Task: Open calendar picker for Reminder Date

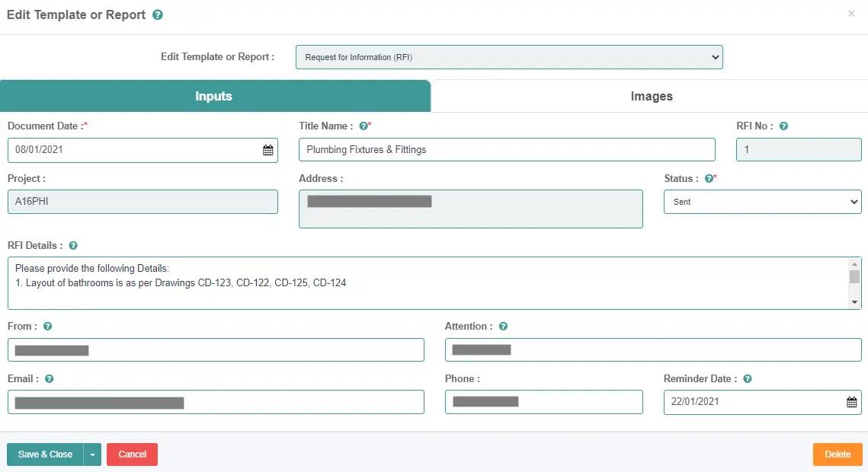Action: click(851, 402)
